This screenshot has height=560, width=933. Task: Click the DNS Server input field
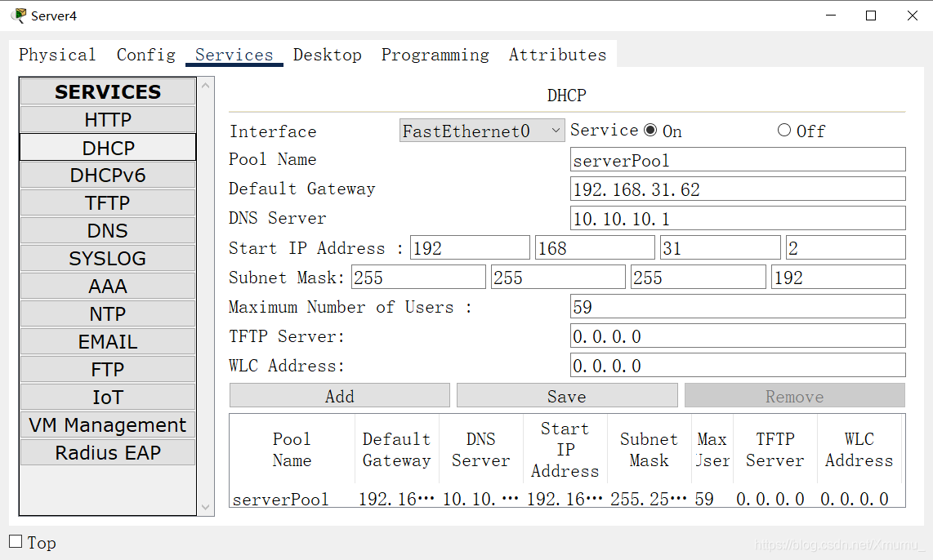coord(737,219)
